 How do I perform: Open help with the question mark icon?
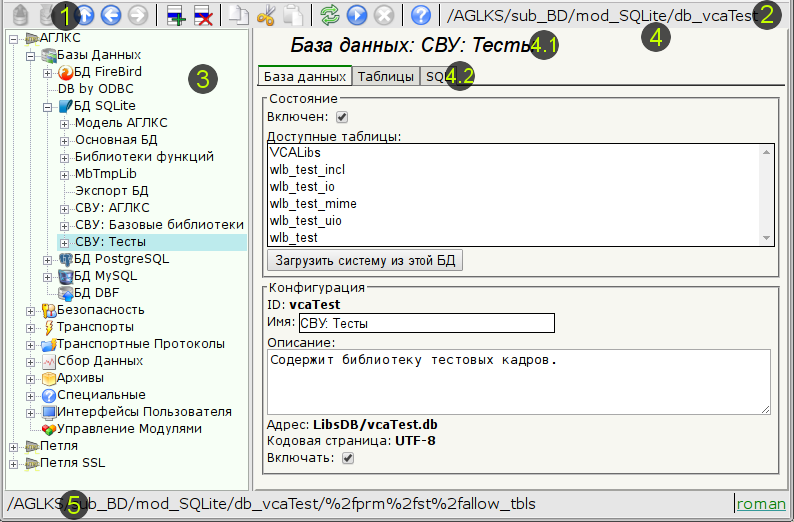coord(421,15)
